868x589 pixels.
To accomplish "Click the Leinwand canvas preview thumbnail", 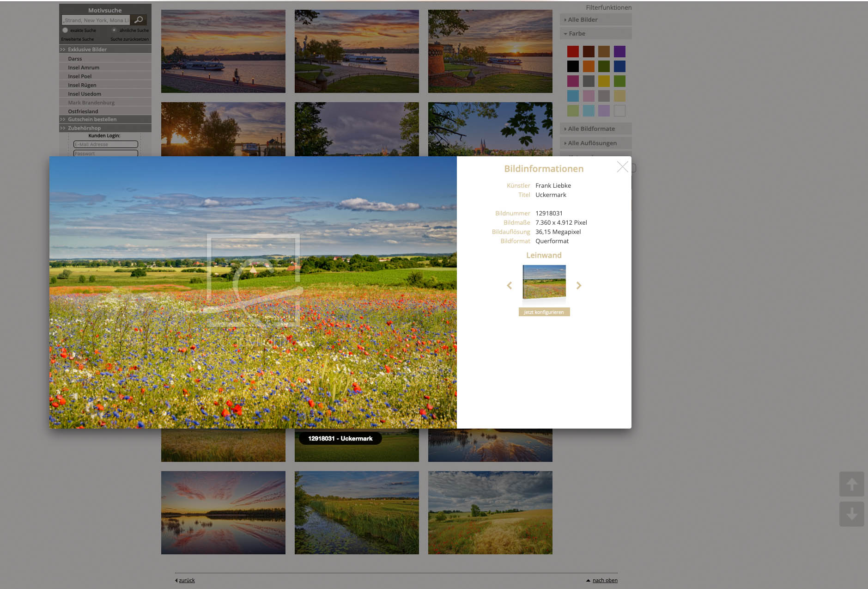I will pos(544,282).
